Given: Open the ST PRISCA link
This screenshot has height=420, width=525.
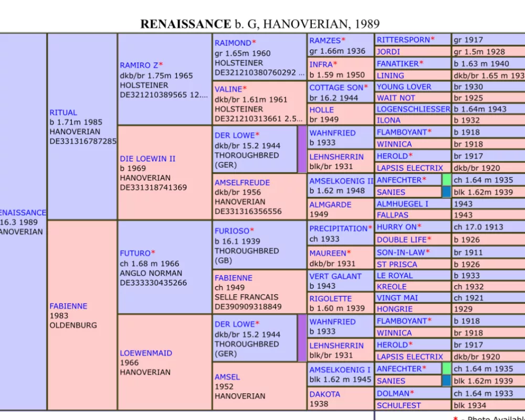Looking at the screenshot, I should click(397, 265).
